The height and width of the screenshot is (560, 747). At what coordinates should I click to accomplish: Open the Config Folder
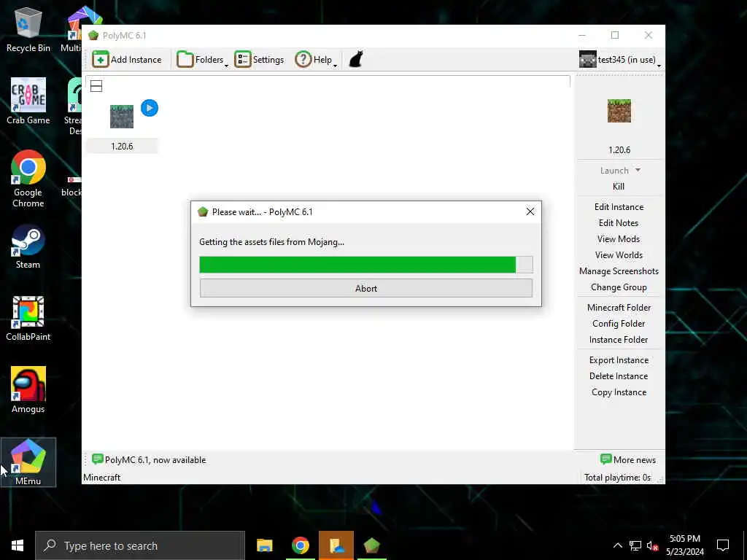pyautogui.click(x=619, y=324)
